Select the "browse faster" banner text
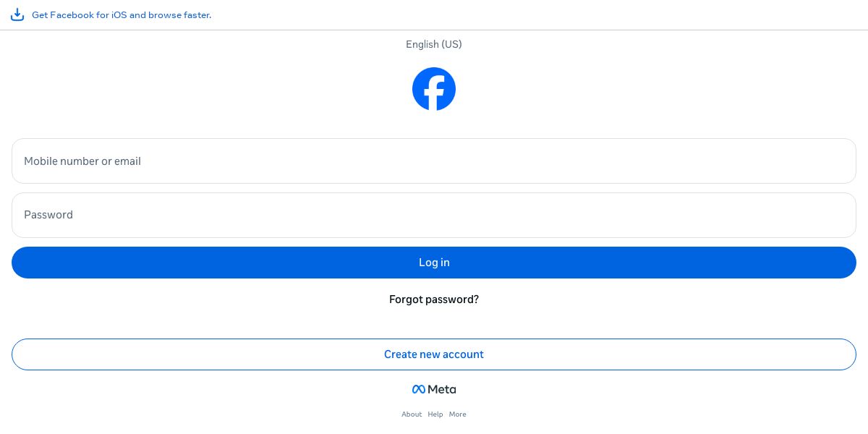The image size is (868, 434). 179,15
